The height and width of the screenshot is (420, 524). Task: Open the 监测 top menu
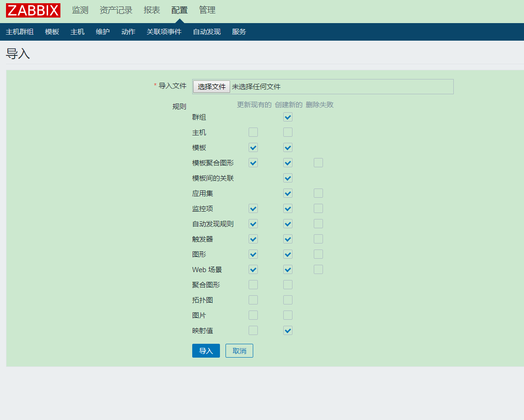coord(80,10)
